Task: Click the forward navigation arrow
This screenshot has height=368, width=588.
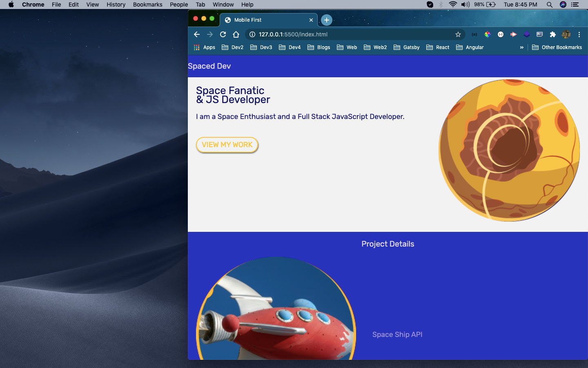Action: point(210,34)
